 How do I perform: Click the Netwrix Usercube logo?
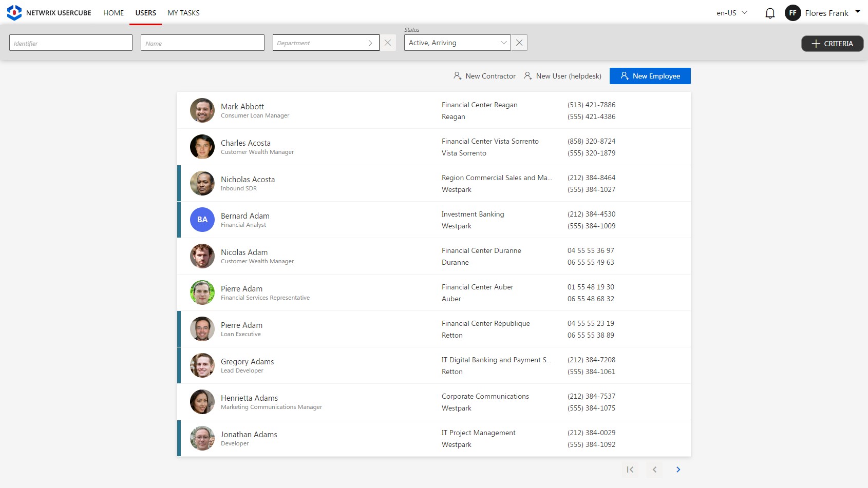coord(14,12)
